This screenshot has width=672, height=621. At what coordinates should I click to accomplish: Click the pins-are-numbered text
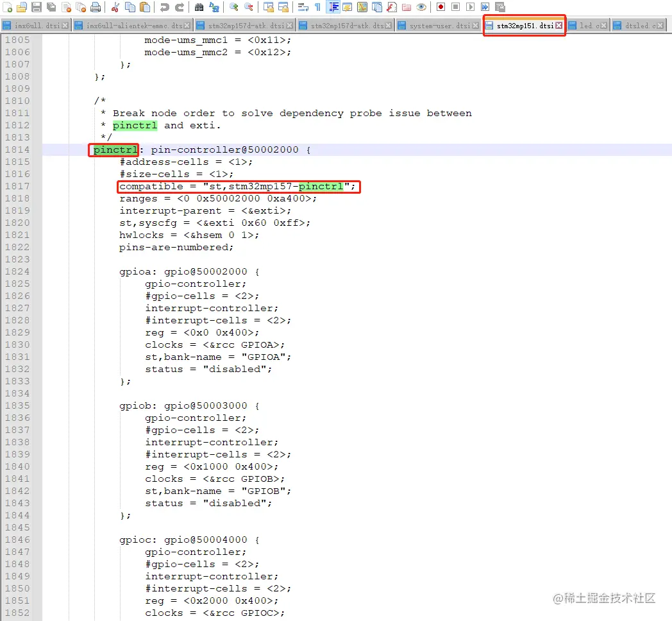176,248
